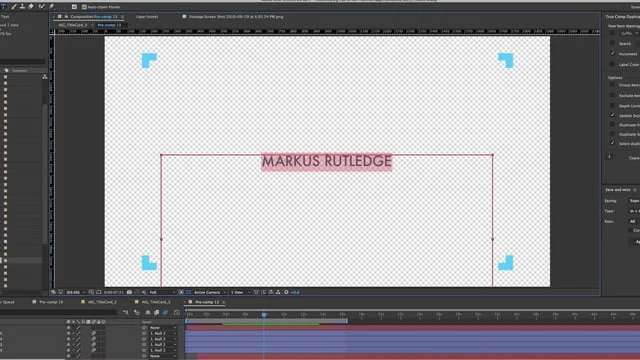Image resolution: width=640 pixels, height=360 pixels.
Task: Click the Project panel flowchart icon
Action: (44, 76)
